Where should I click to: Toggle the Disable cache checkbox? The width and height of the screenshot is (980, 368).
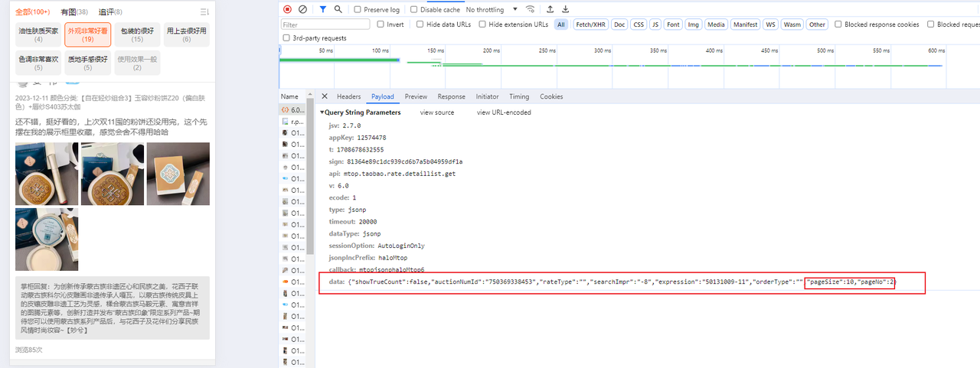tap(414, 10)
